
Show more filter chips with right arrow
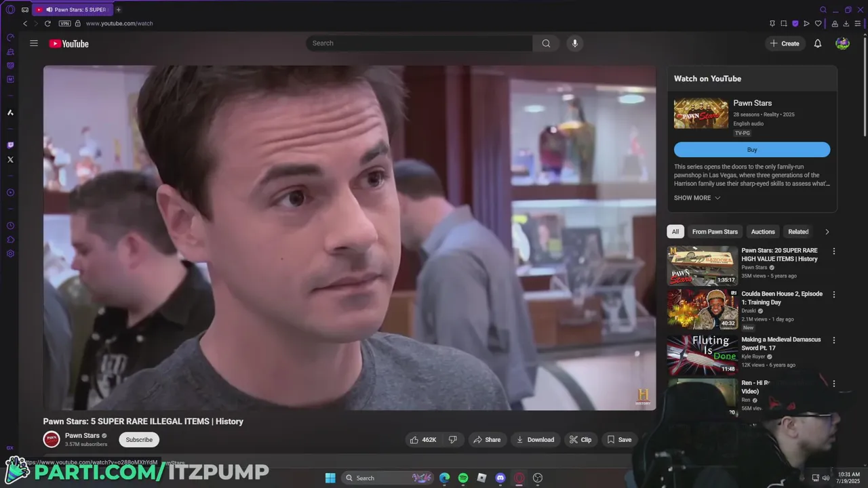tap(827, 232)
